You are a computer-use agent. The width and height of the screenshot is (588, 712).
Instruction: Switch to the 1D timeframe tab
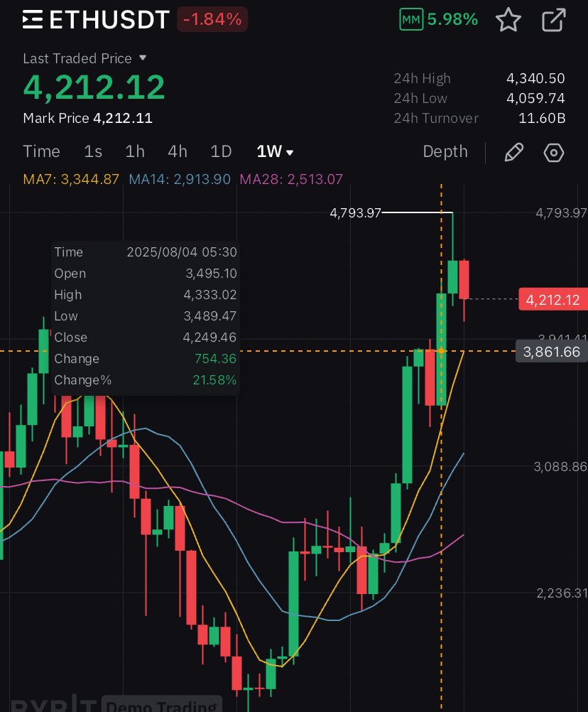(x=220, y=151)
